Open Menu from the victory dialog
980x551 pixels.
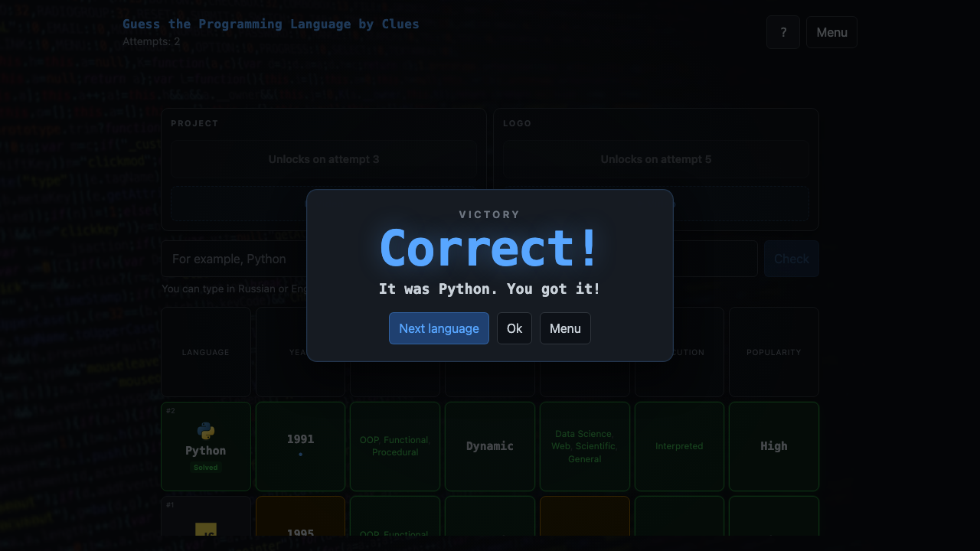point(565,328)
